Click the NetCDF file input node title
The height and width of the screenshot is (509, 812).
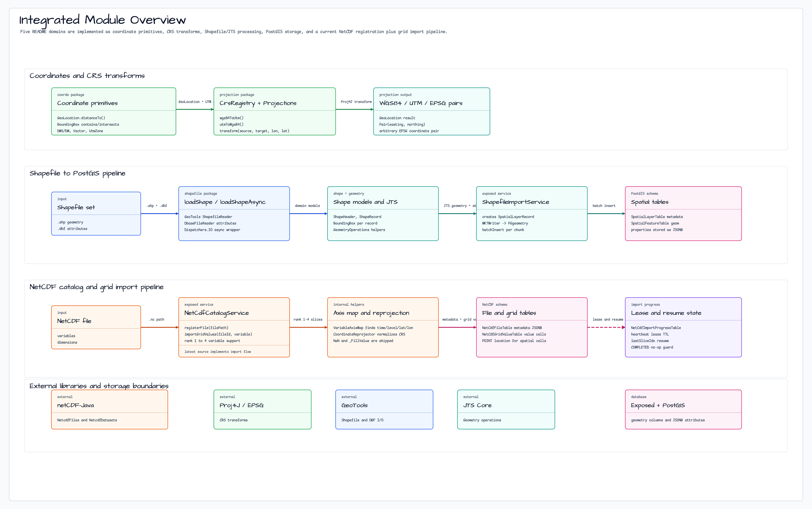(x=74, y=321)
